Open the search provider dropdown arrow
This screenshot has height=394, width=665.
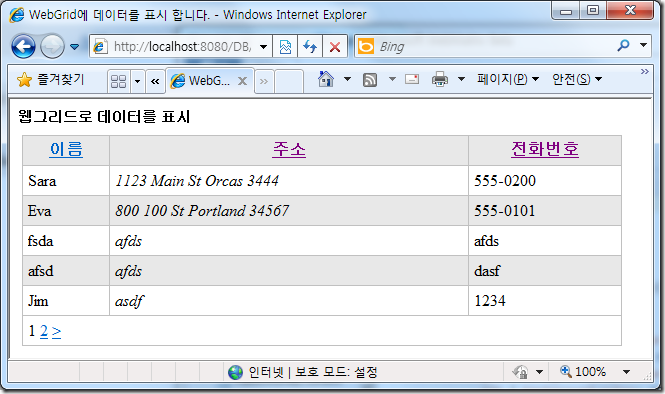(643, 45)
